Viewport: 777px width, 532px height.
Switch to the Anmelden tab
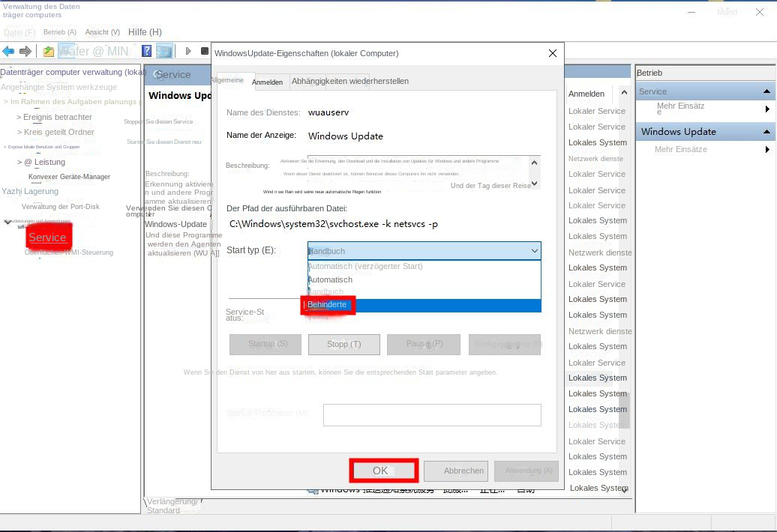(x=268, y=82)
